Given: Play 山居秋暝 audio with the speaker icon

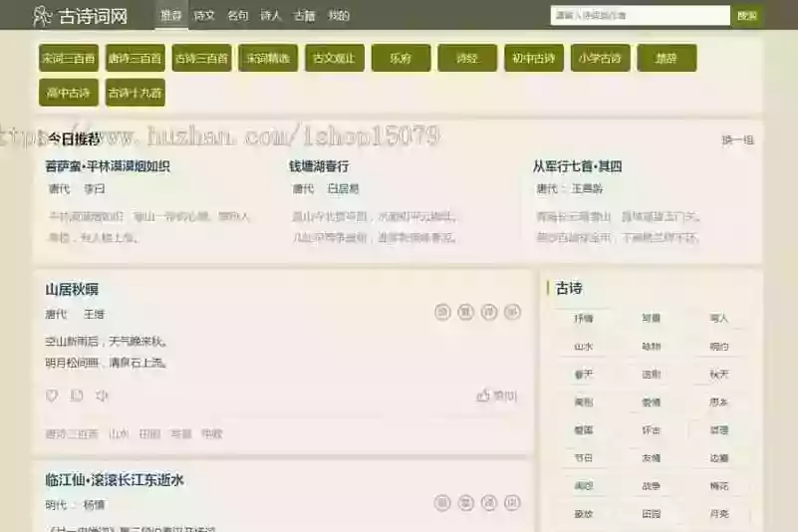Looking at the screenshot, I should 102,396.
